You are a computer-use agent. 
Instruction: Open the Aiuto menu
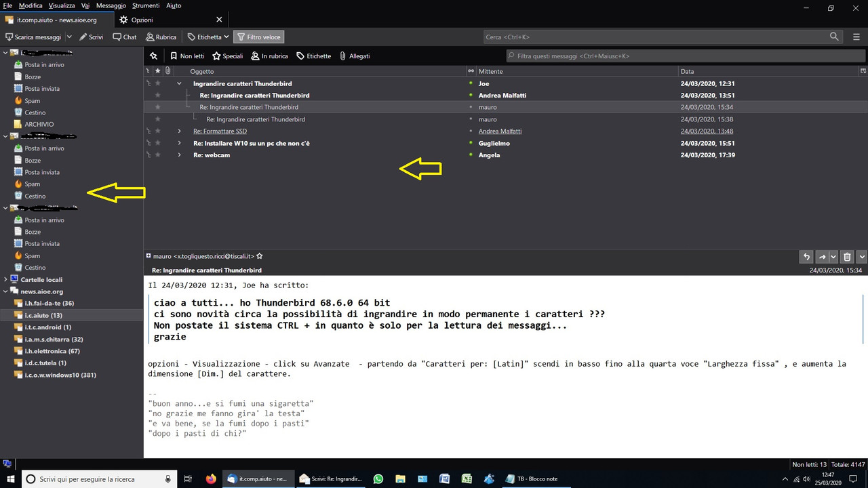coord(174,5)
